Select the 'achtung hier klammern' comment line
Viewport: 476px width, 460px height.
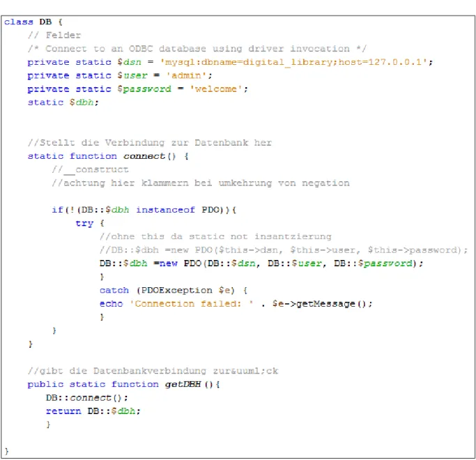pos(201,183)
